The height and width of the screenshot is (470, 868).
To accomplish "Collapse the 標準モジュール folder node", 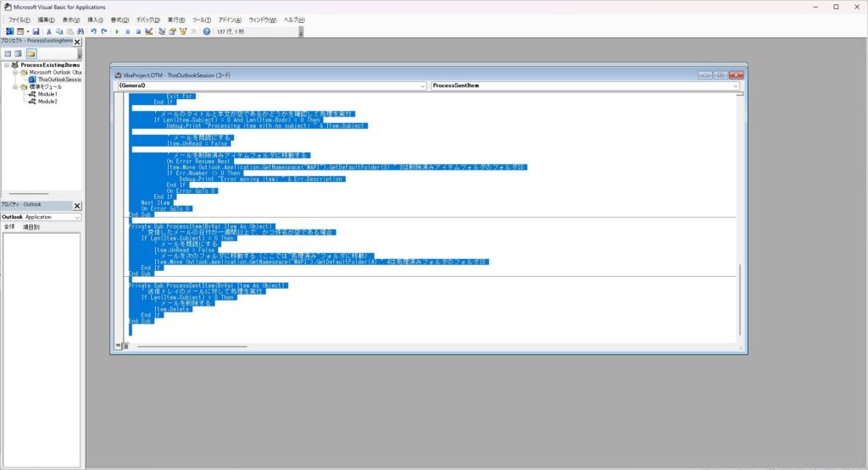I will point(15,86).
